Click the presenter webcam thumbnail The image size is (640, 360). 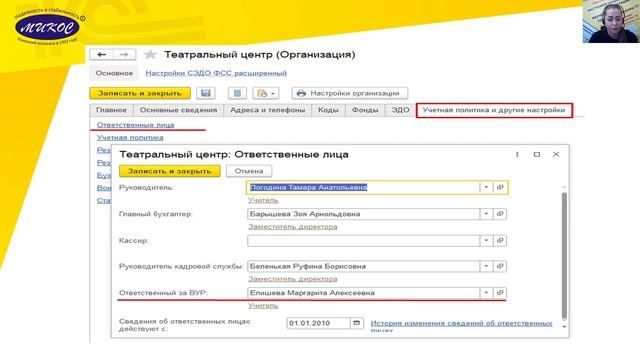click(x=611, y=21)
